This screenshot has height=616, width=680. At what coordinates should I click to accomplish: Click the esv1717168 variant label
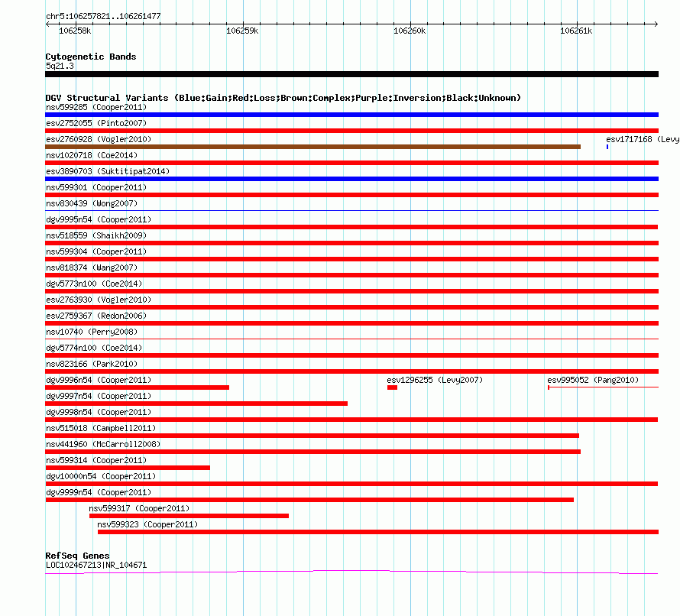click(643, 139)
